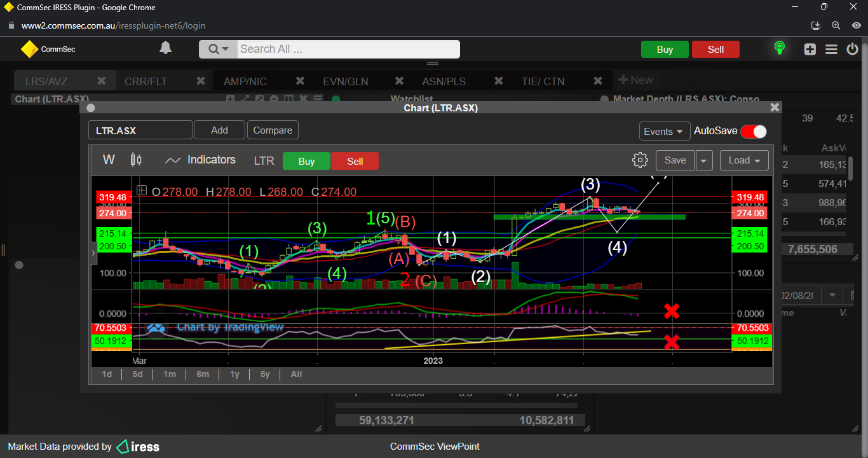Open the Indicators menu
Viewport: 868px width, 458px height.
(x=200, y=160)
